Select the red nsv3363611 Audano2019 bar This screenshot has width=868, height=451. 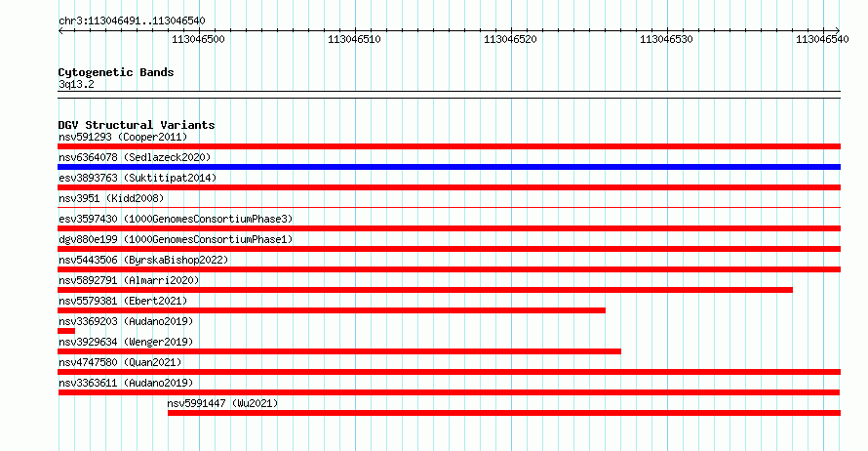pyautogui.click(x=449, y=392)
